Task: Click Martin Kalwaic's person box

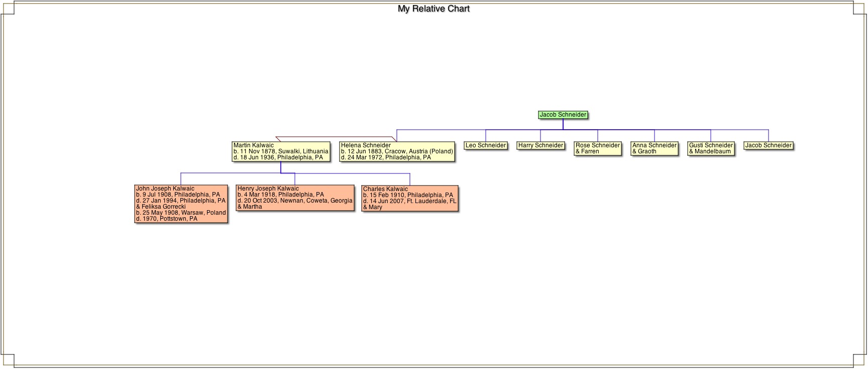Action: (x=281, y=151)
